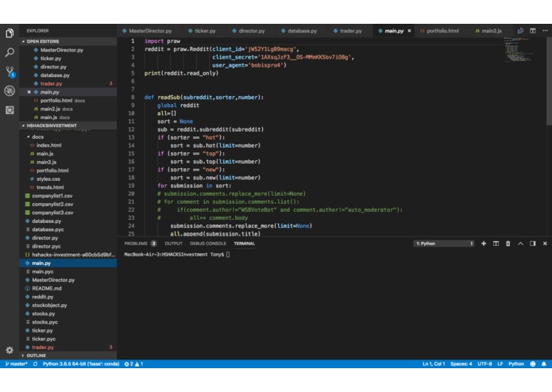The image size is (552, 392).
Task: Open companylist1.csv in the file tree
Action: pos(68,196)
